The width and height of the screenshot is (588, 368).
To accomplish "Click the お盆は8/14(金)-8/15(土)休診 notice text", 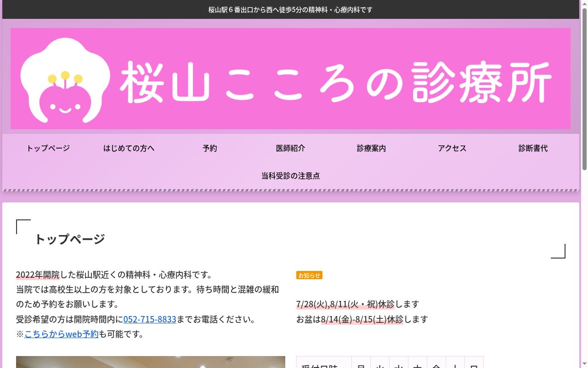I will pos(350,319).
